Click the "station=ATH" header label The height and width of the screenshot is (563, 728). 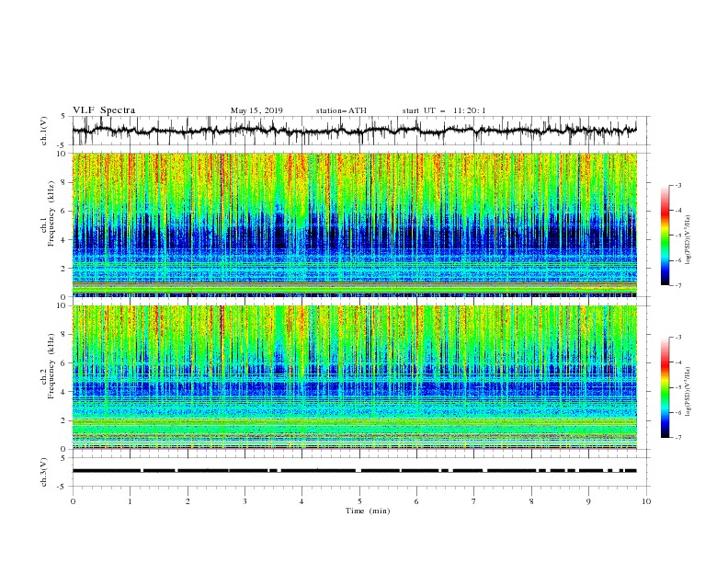point(341,110)
